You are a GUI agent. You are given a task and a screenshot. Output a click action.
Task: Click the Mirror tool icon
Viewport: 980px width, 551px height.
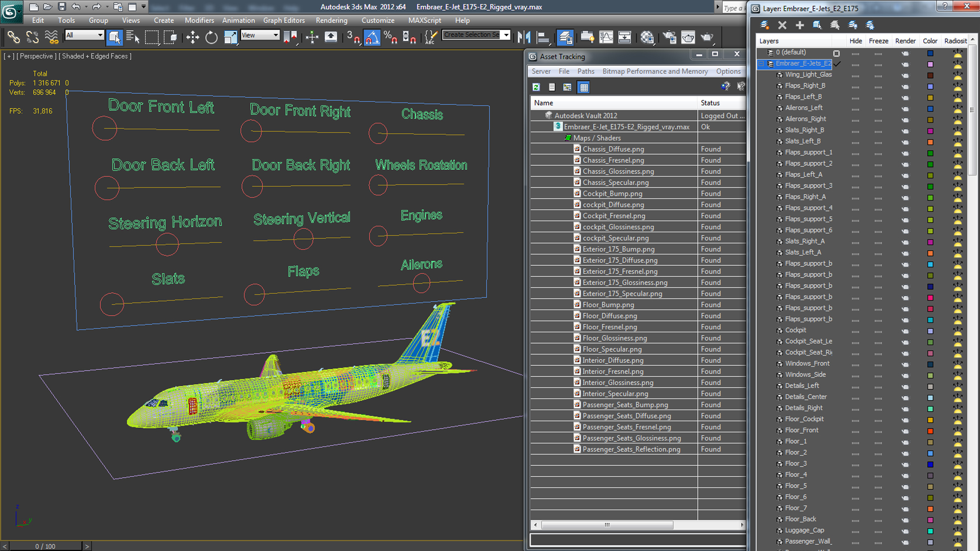click(x=524, y=37)
